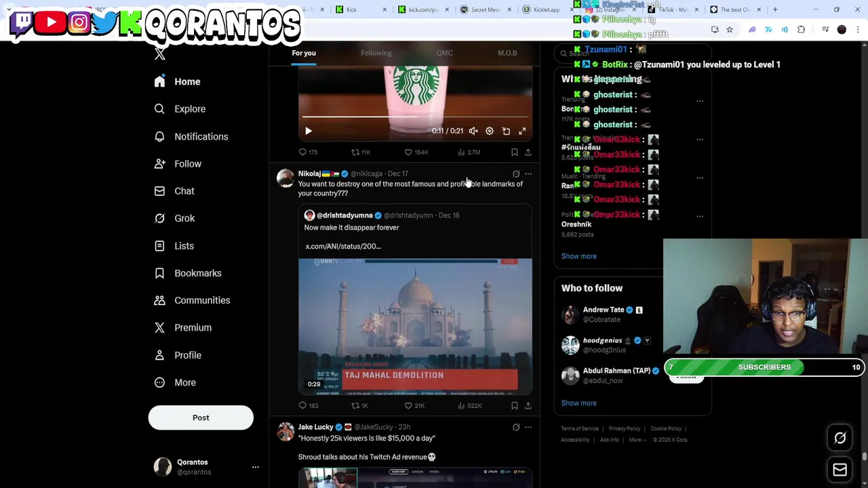This screenshot has height=488, width=868.
Task: Switch to Following tab
Action: tap(376, 53)
